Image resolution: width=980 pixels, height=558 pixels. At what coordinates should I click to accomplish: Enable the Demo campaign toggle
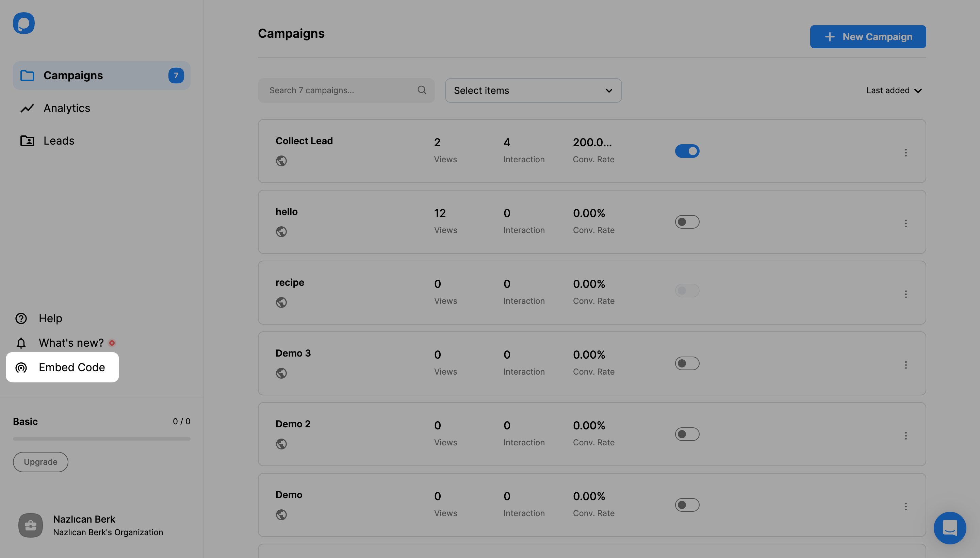point(687,505)
